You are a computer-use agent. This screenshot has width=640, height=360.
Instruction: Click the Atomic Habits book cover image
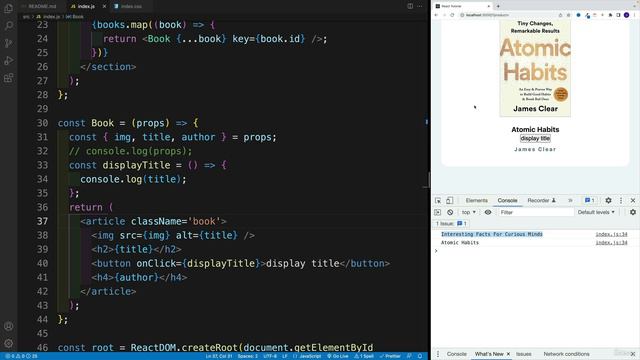tap(535, 68)
